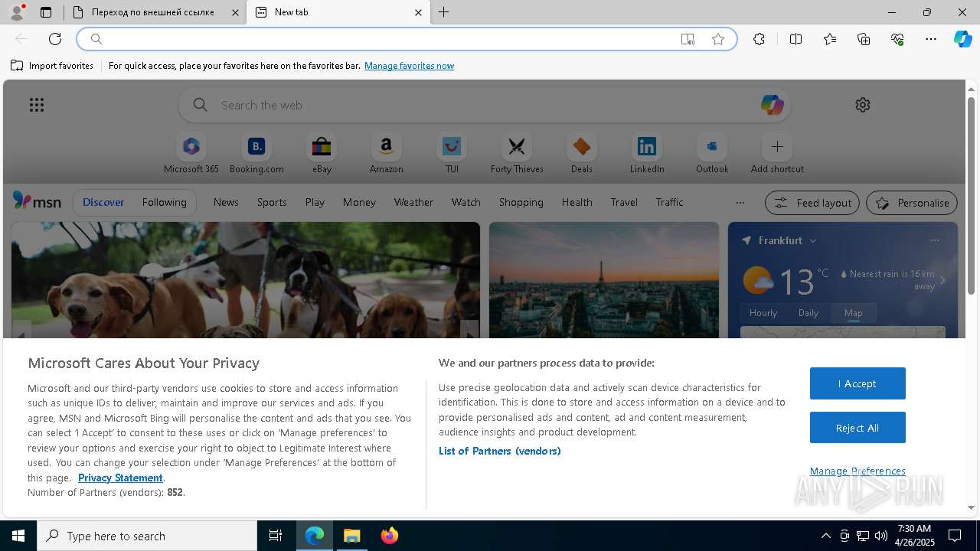980x551 pixels.
Task: Open the LinkedIn shortcut
Action: coord(647,153)
